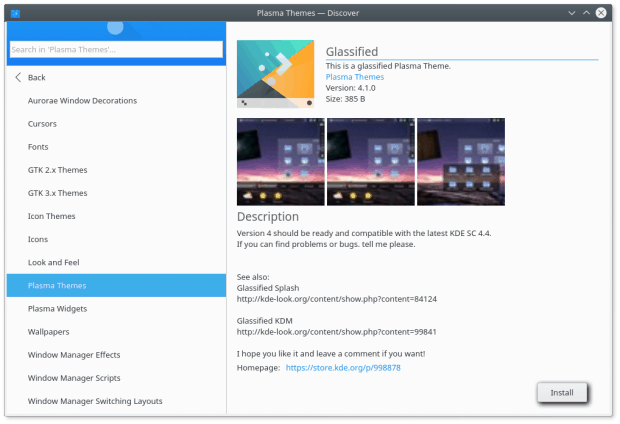Click the Glassified theme preview icon
The width and height of the screenshot is (620, 424).
275,74
